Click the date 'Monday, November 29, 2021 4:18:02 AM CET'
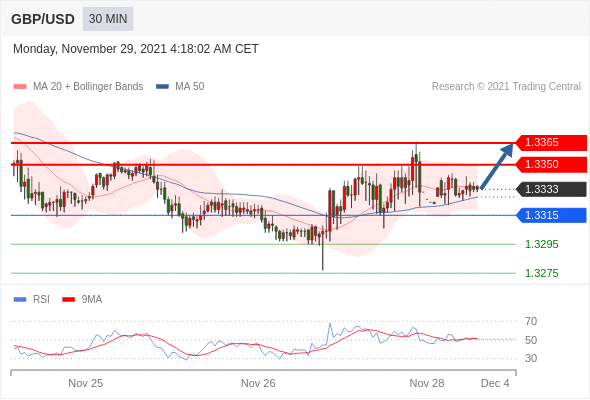 [x=136, y=49]
